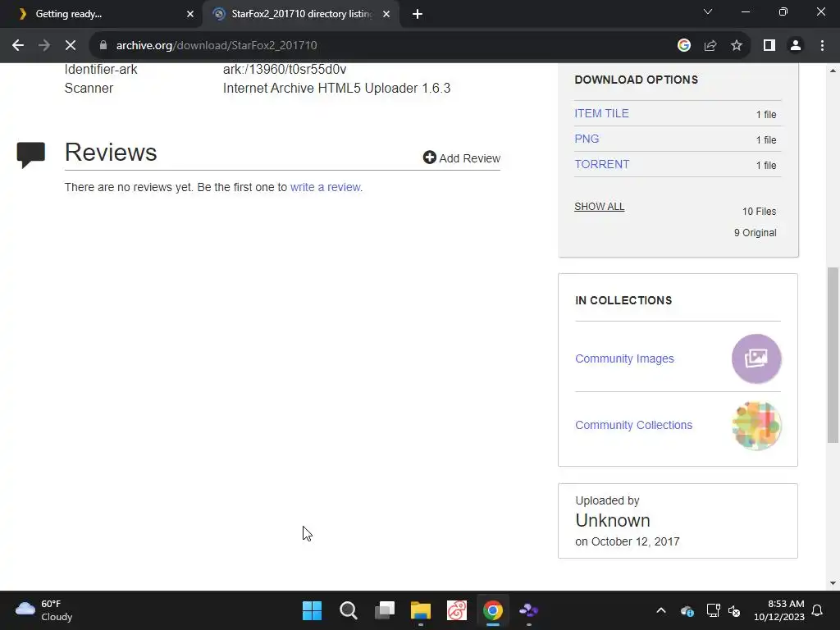Viewport: 840px width, 630px height.
Task: Open the Chrome profile menu
Action: (x=796, y=46)
